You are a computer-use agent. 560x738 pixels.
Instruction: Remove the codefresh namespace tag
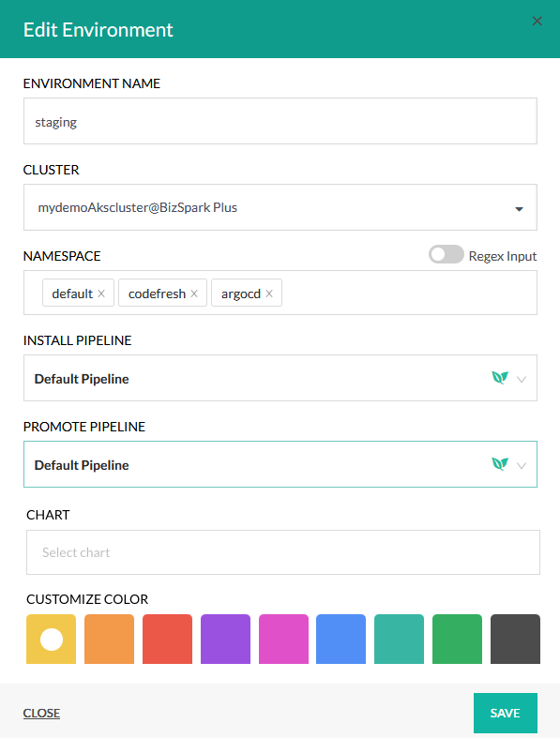coord(194,294)
